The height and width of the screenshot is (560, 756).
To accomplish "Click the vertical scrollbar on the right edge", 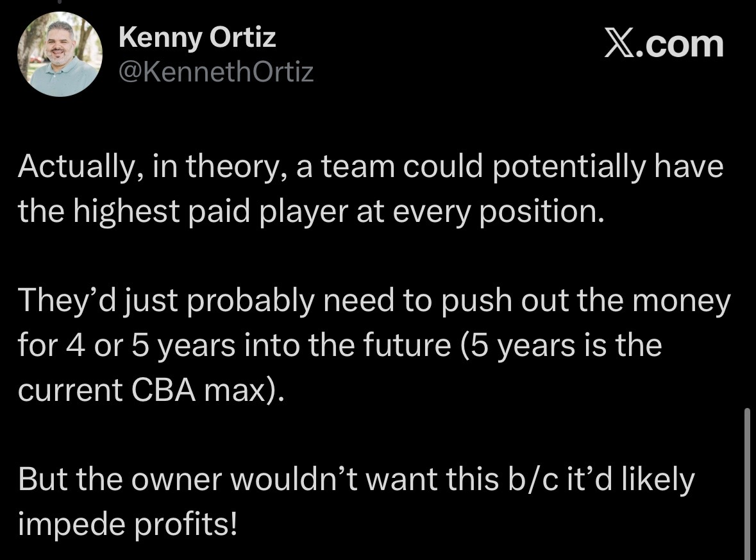I will click(746, 481).
